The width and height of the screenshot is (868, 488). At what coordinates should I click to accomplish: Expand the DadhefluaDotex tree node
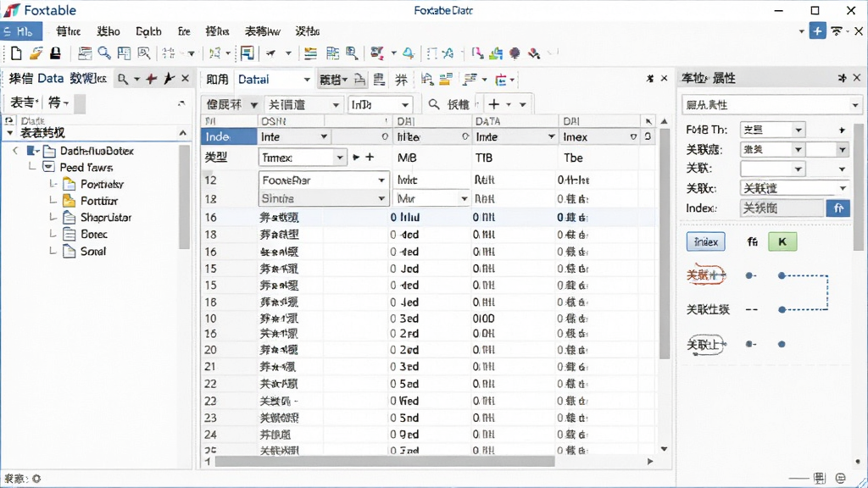pyautogui.click(x=15, y=151)
